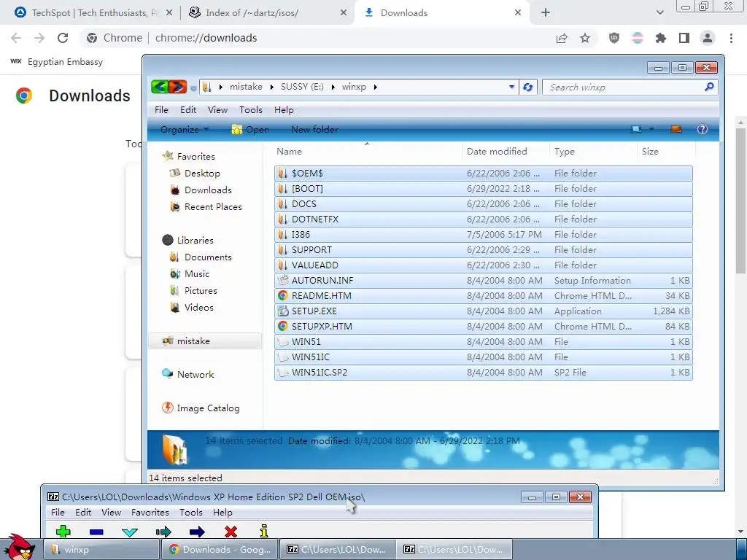Click the Open button in Explorer toolbar
The width and height of the screenshot is (747, 560).
(251, 130)
